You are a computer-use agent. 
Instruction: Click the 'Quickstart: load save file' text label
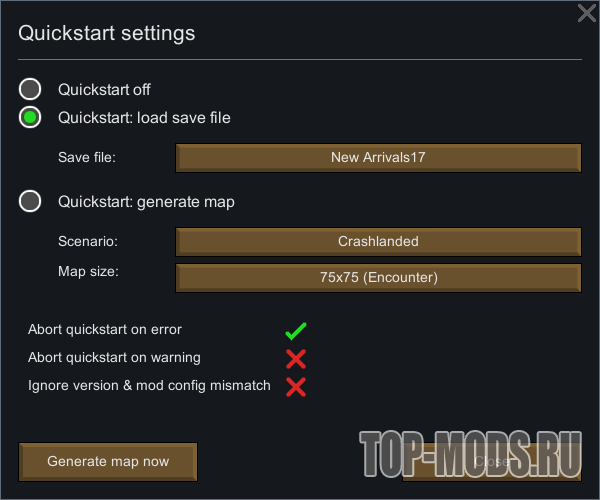point(144,118)
